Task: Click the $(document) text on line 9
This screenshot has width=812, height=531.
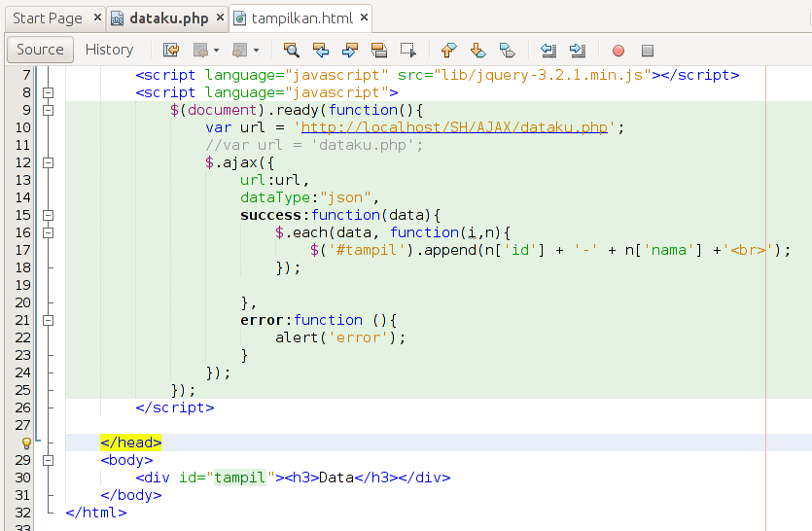Action: [218, 110]
